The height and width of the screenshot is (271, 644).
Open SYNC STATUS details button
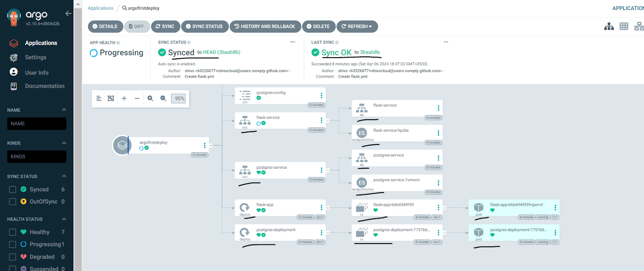click(x=205, y=27)
